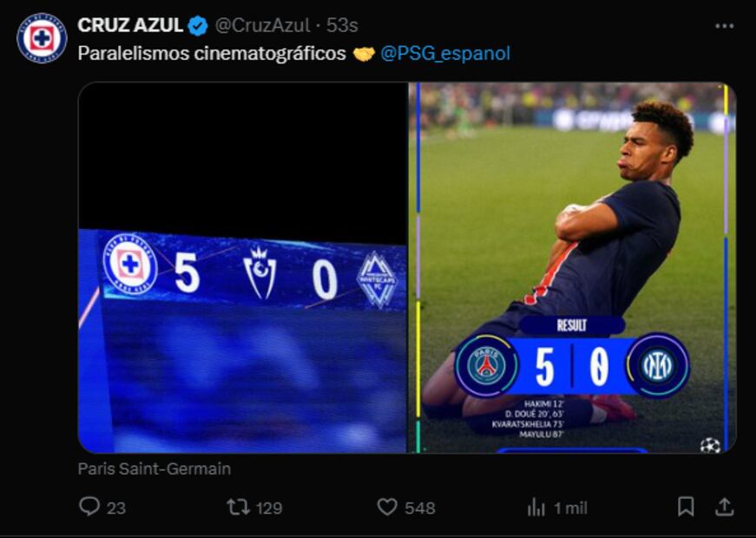
Task: Click the Paralelismos cinematográficos tweet text
Action: (212, 53)
